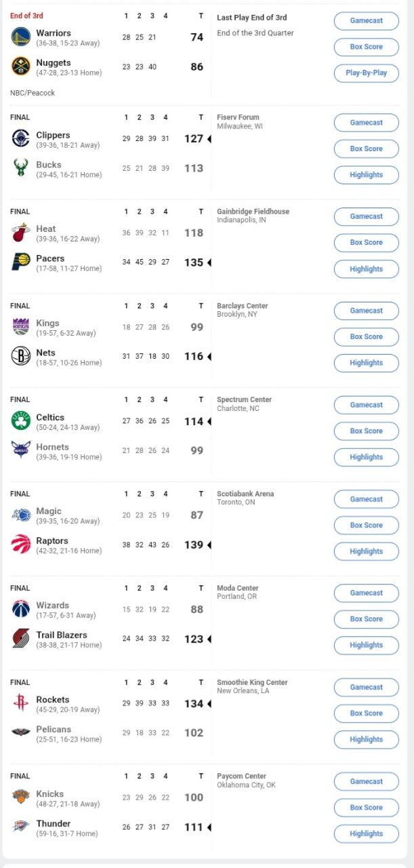The image size is (414, 868).
Task: Click the Pacers team logo
Action: click(21, 262)
